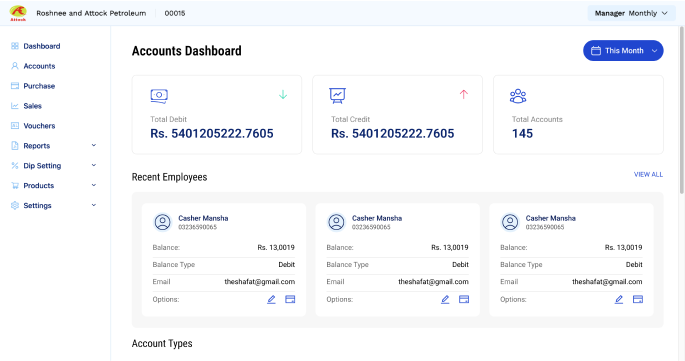Click avatar of first Casher Mansha card
This screenshot has width=685, height=361.
(163, 222)
